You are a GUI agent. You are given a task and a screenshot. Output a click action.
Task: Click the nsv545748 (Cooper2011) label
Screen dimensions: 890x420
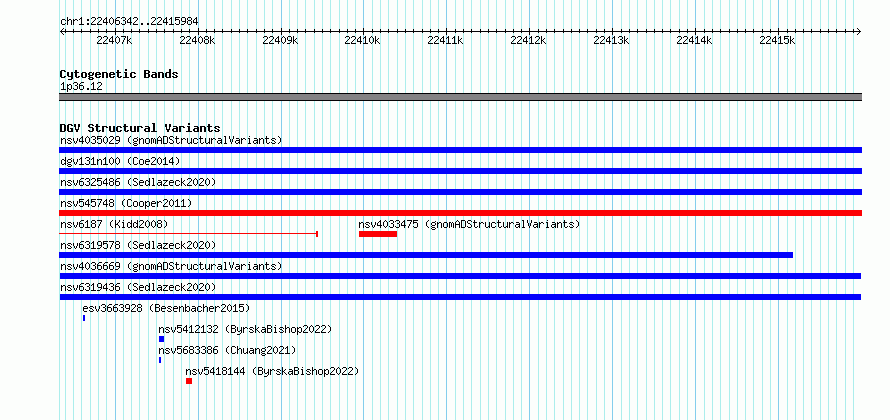tap(126, 203)
